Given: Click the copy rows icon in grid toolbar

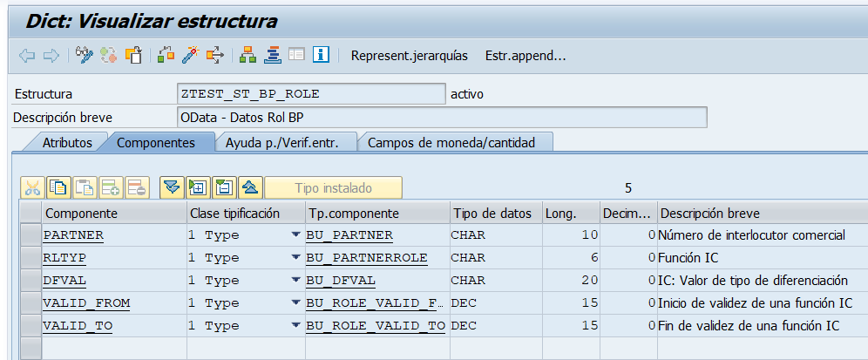Looking at the screenshot, I should point(58,187).
